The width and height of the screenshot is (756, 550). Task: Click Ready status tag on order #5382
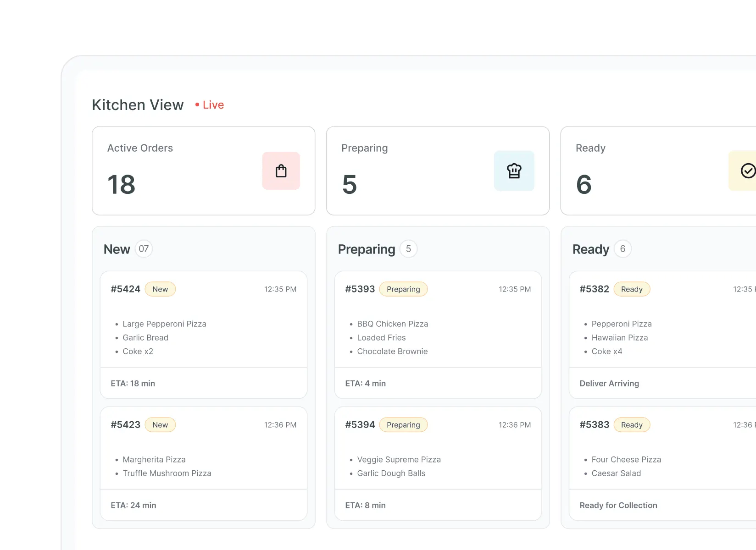[x=632, y=289]
